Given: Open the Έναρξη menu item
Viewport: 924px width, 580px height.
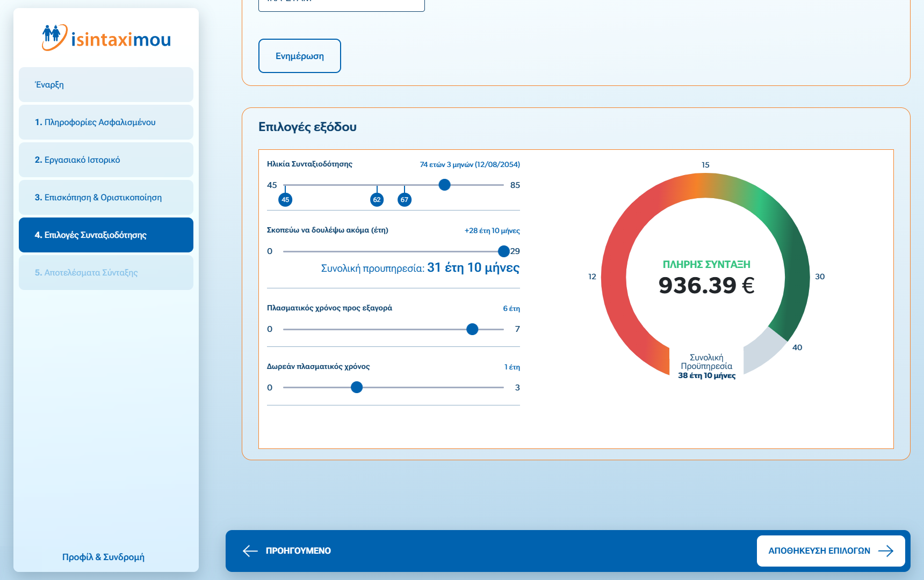Looking at the screenshot, I should click(x=106, y=85).
